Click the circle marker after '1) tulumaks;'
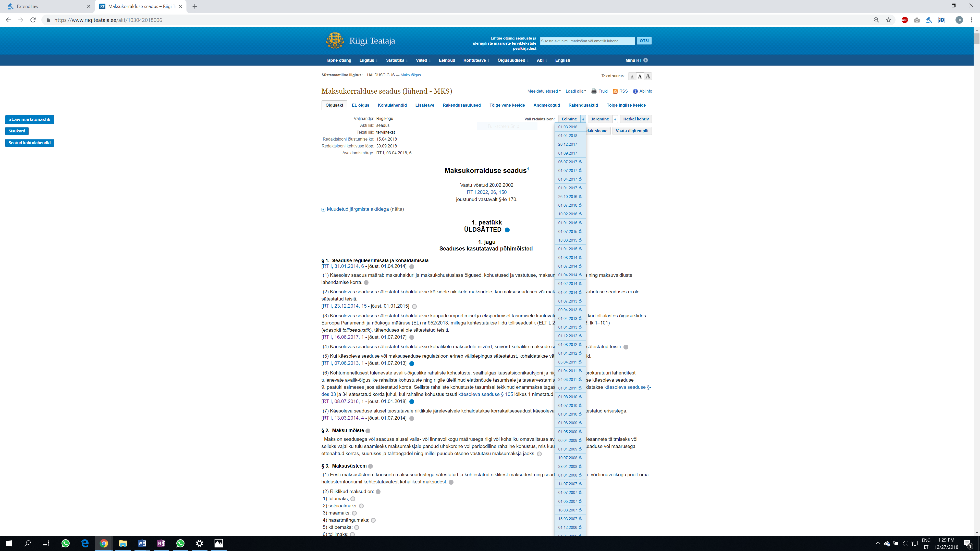This screenshot has height=551, width=980. (353, 499)
